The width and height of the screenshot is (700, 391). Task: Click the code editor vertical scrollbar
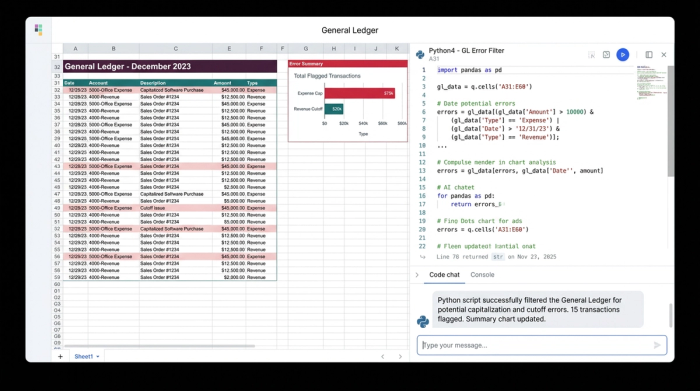(x=671, y=121)
